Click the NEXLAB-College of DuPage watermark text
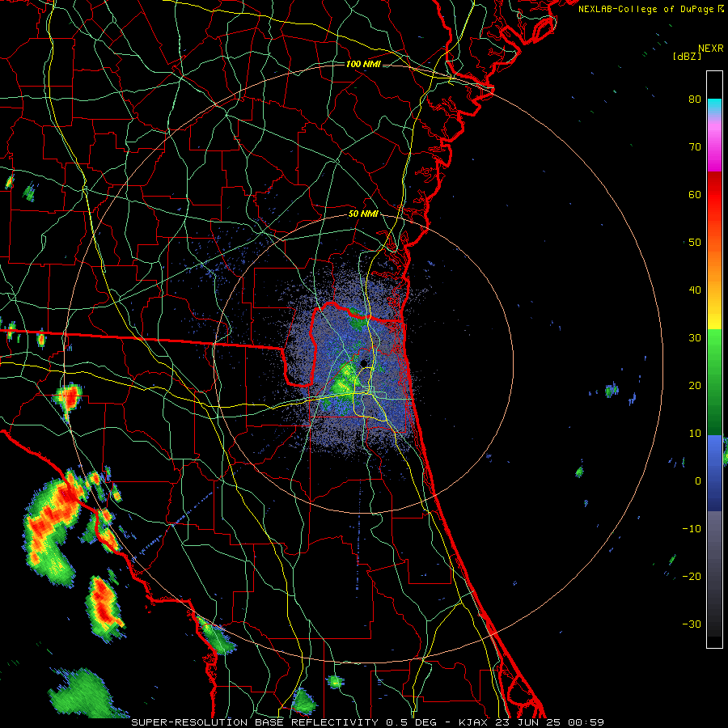This screenshot has height=728, width=728. [650, 9]
